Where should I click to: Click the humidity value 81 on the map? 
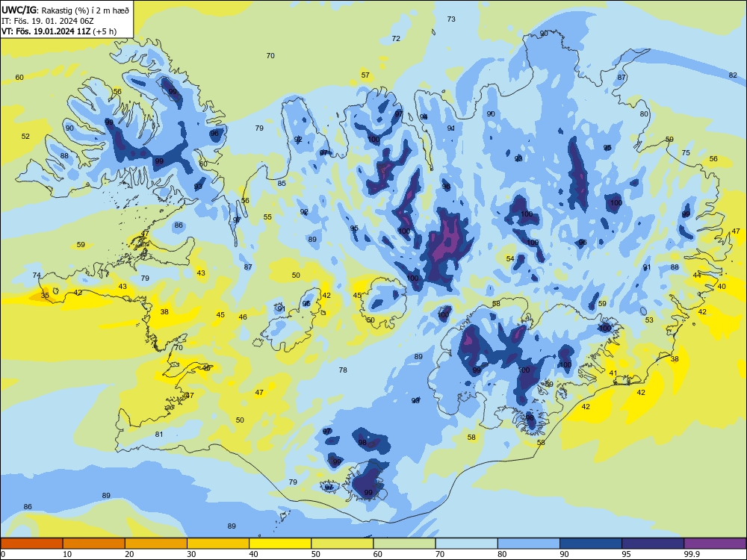click(x=159, y=435)
